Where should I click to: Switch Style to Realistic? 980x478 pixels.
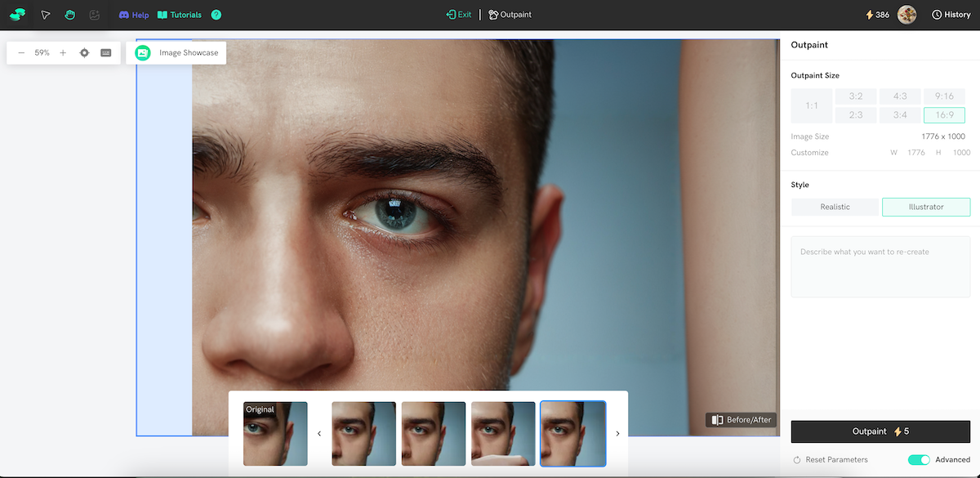[x=835, y=207]
